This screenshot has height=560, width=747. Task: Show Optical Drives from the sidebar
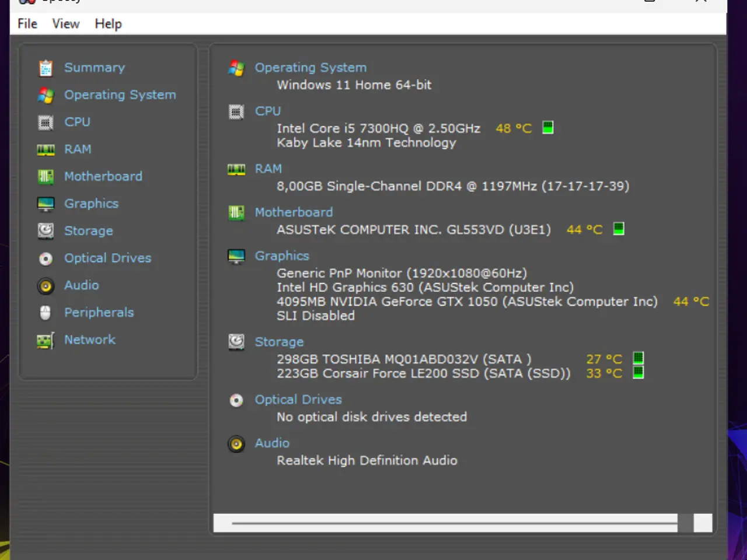tap(107, 258)
